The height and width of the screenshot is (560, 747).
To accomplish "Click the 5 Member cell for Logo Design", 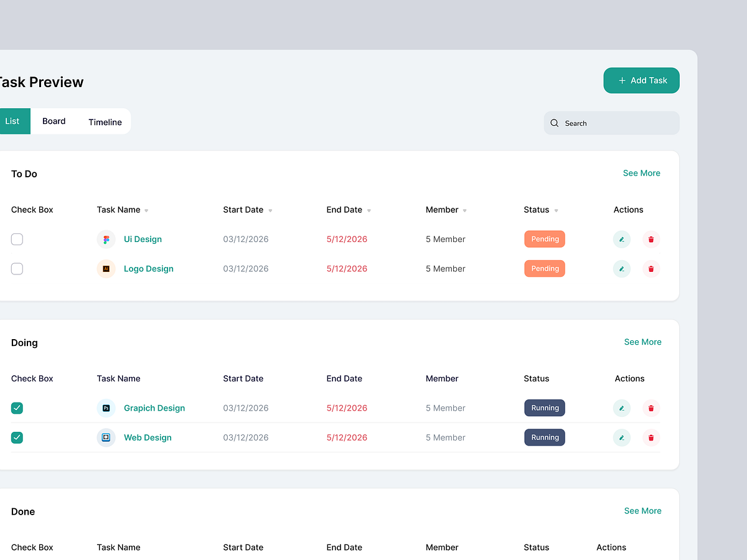I will 446,269.
